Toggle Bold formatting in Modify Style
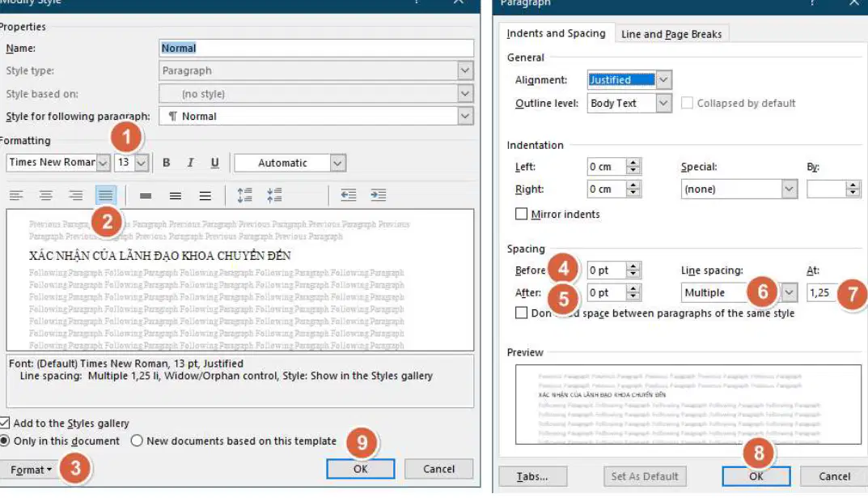Viewport: 868px width, 498px height. pyautogui.click(x=166, y=163)
